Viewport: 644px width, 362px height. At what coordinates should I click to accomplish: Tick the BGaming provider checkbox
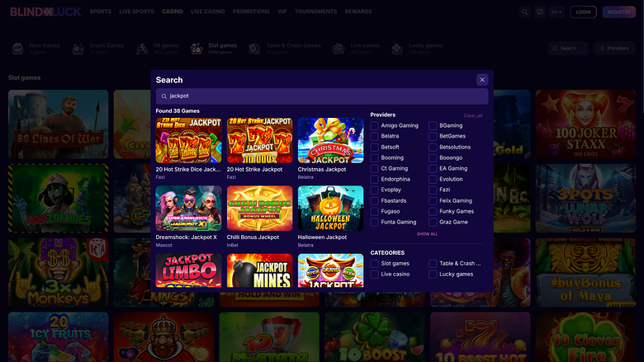(433, 125)
